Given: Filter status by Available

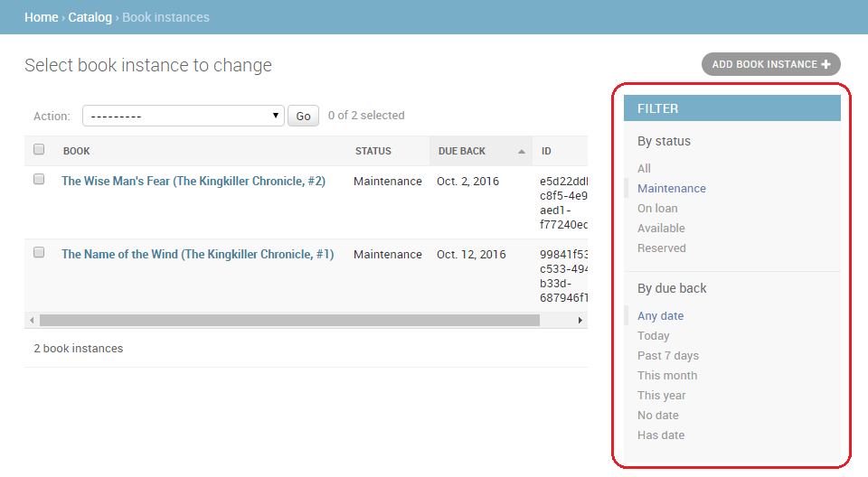Looking at the screenshot, I should tap(661, 229).
